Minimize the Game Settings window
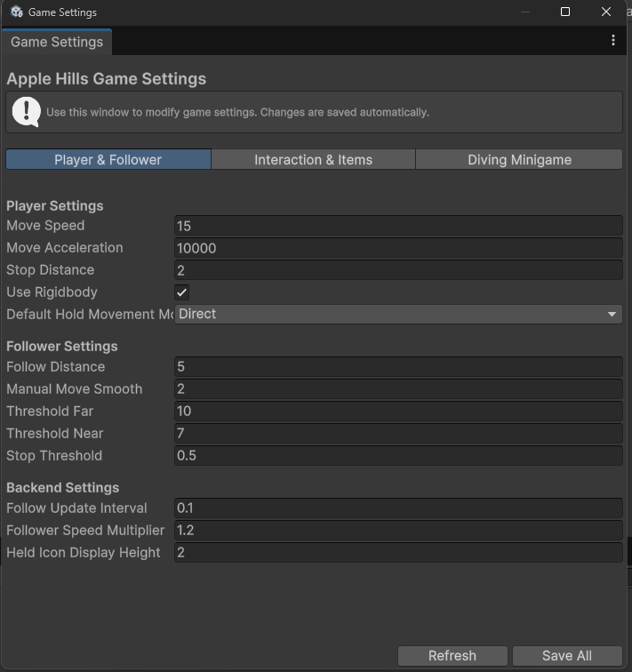Image resolution: width=632 pixels, height=672 pixels. [525, 12]
